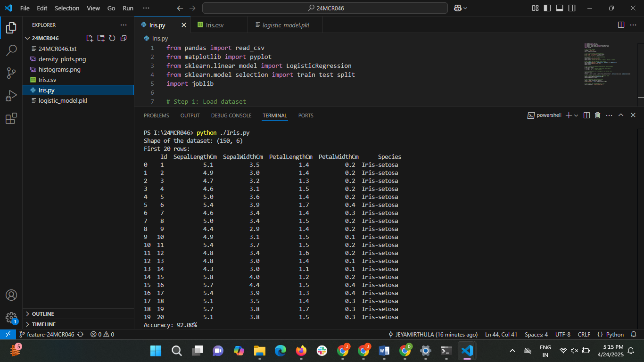Open the hidden menus ellipsis in menu bar
The width and height of the screenshot is (644, 362).
click(x=146, y=8)
